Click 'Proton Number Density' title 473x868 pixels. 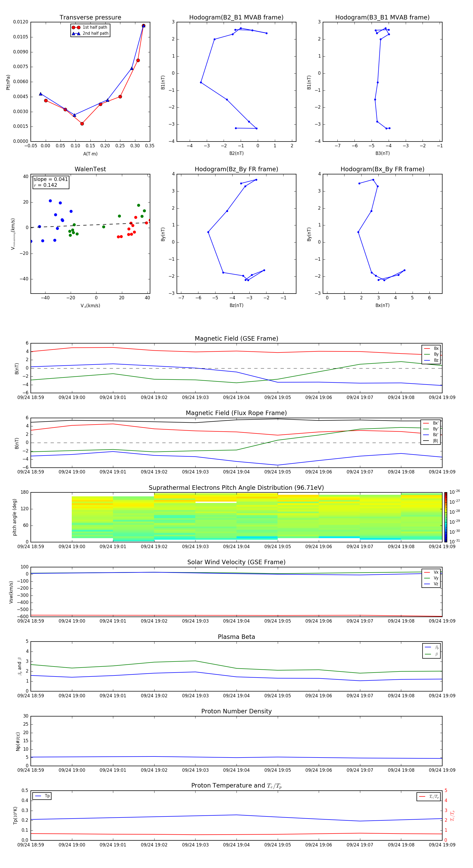[x=236, y=711]
